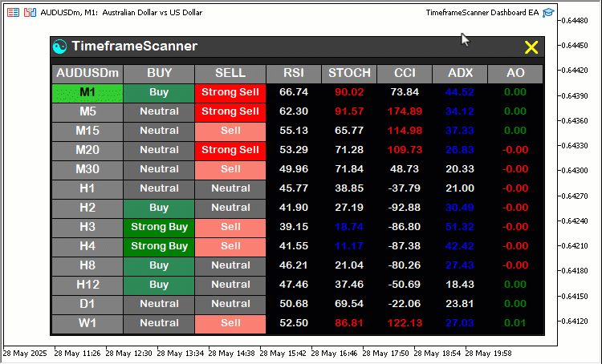Select the M5 timeframe button
This screenshot has height=364, width=602.
point(87,112)
